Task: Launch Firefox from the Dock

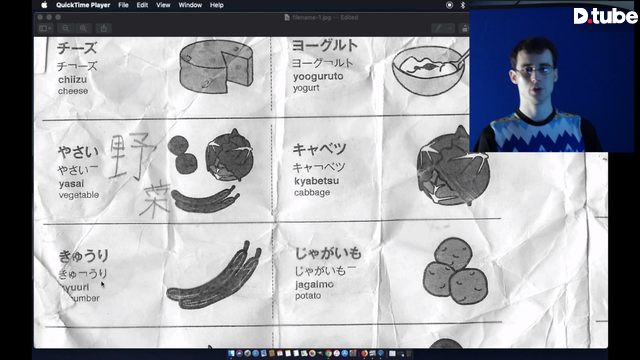Action: (x=364, y=353)
